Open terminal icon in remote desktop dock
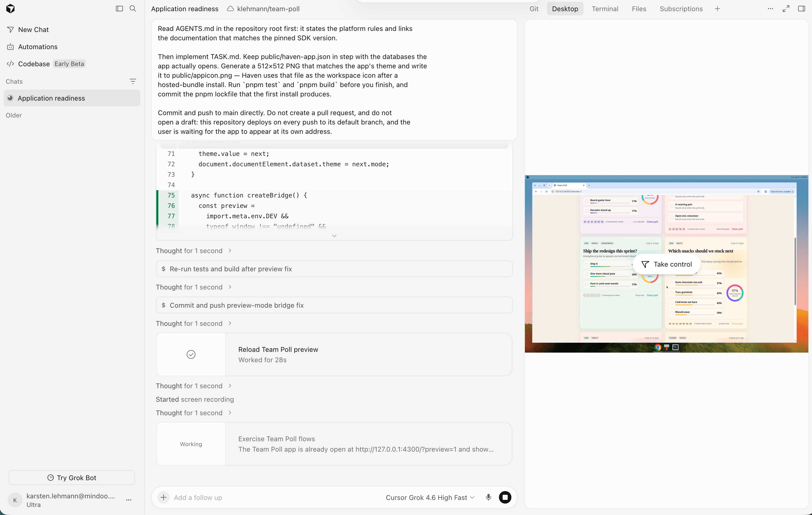The image size is (812, 515). [x=675, y=347]
